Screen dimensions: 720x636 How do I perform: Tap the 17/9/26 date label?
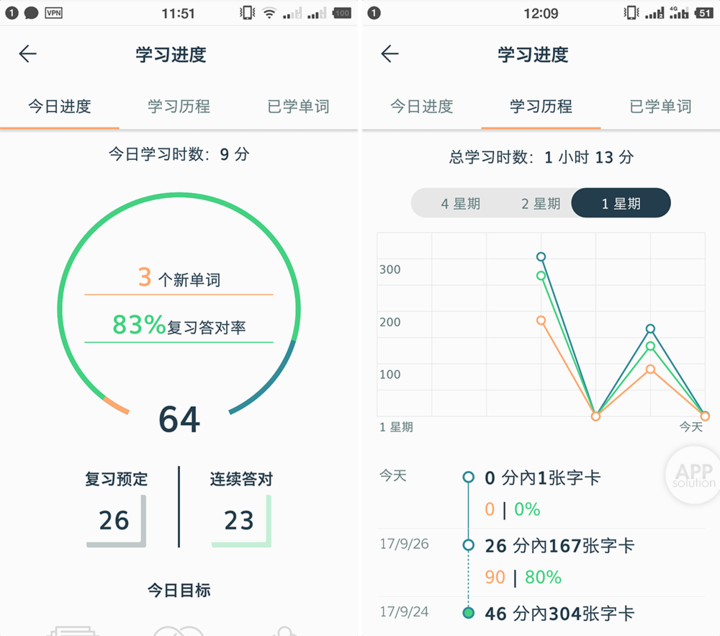click(x=404, y=544)
